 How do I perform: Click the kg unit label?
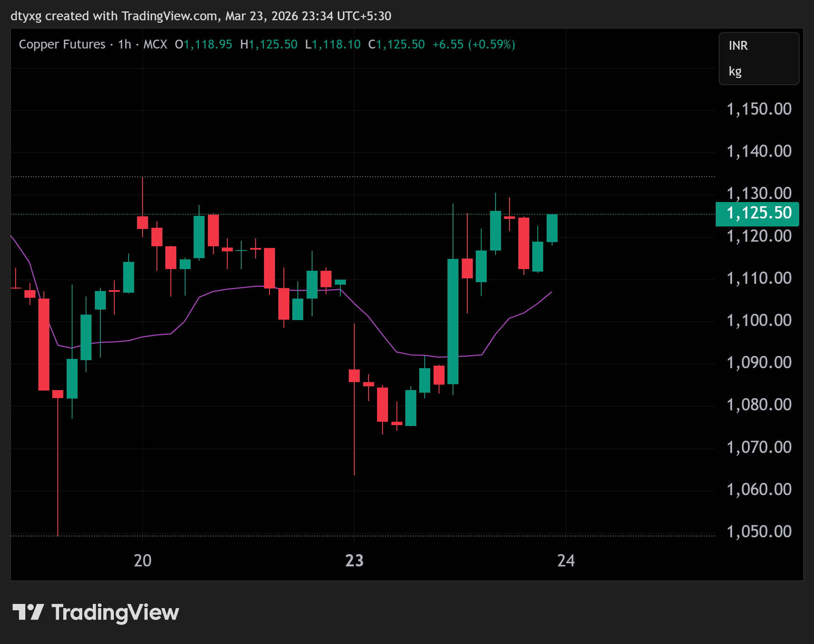pos(735,71)
